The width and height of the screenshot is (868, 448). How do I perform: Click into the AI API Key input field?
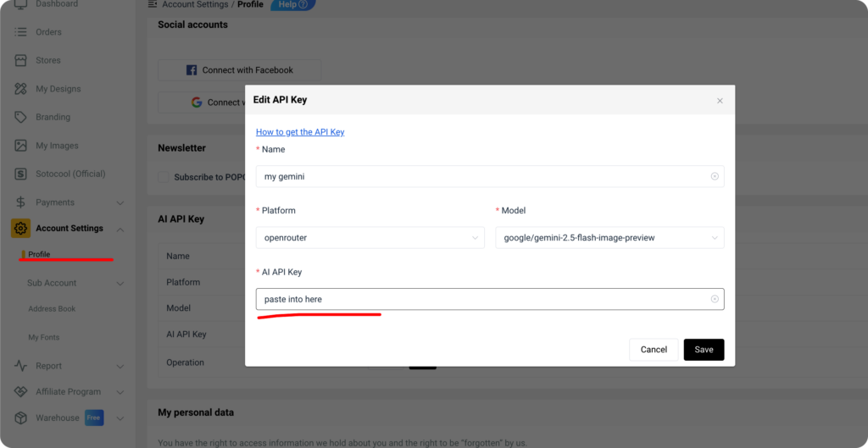[x=479, y=299]
